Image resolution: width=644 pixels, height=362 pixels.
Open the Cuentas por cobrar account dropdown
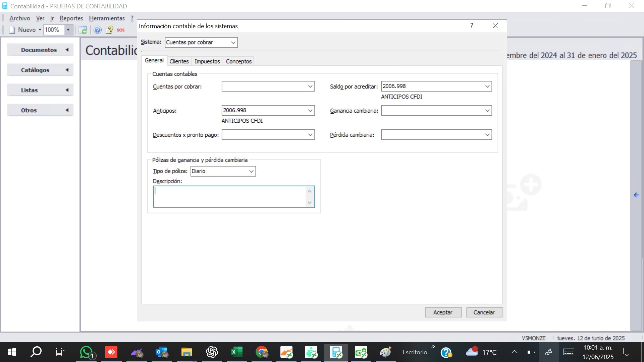[x=310, y=86]
